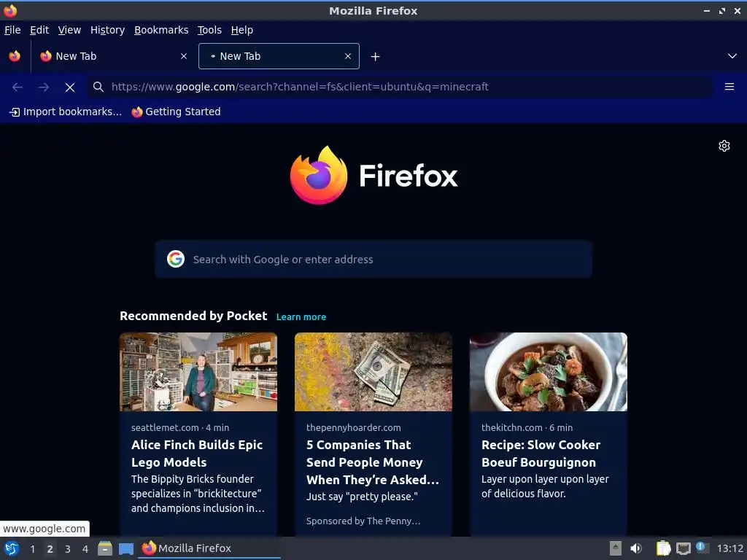Focus Search with Google page field
The image size is (747, 560).
(373, 259)
